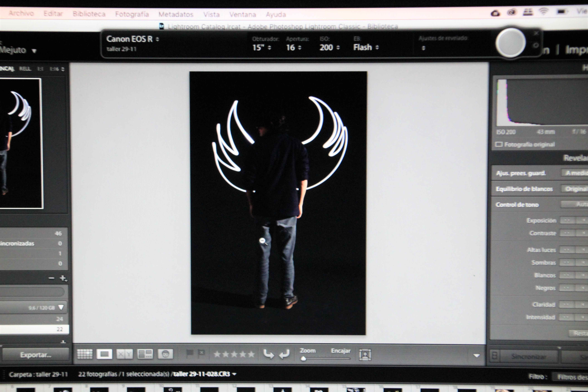588x392 pixels.
Task: Set five-star rating
Action: (251, 354)
